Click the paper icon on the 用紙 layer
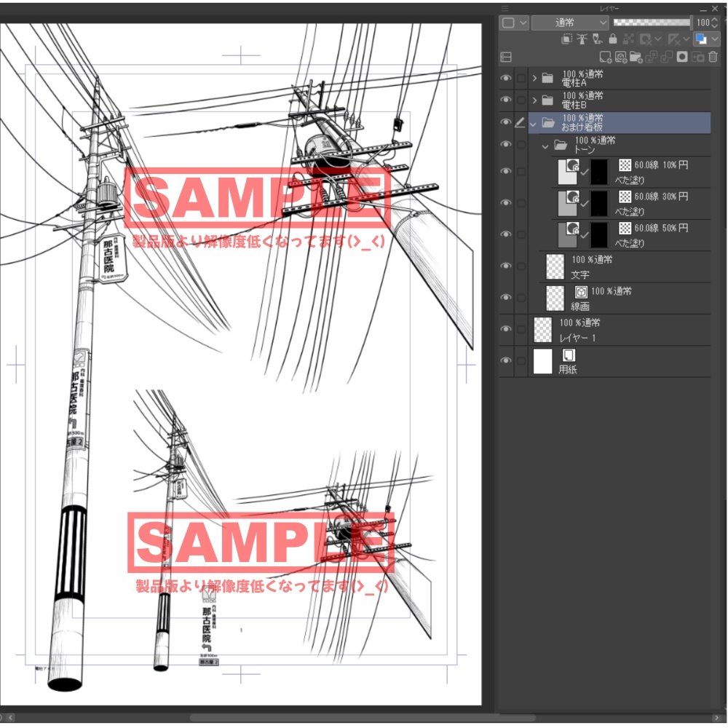Viewport: 728px width, 728px height. 569,355
